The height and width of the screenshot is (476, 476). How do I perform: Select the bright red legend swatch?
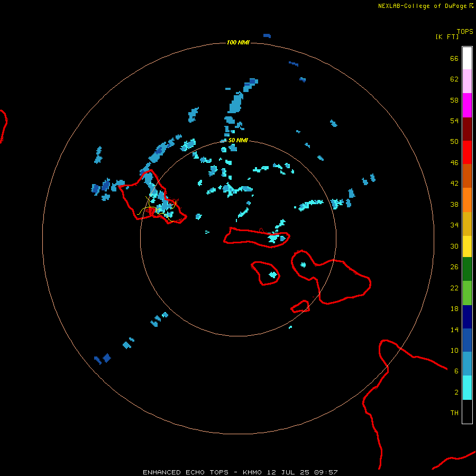tap(467, 152)
